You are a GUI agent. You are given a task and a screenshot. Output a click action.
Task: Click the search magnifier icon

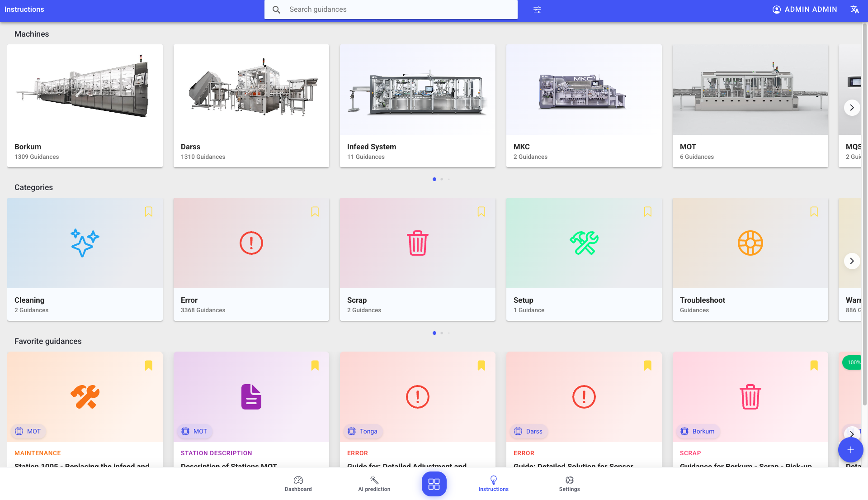coord(276,10)
